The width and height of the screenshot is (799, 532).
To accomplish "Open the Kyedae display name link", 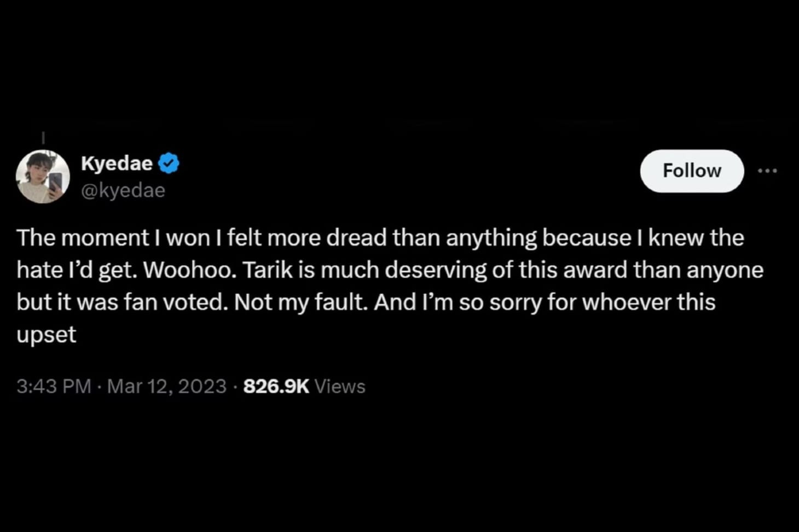I will point(117,163).
